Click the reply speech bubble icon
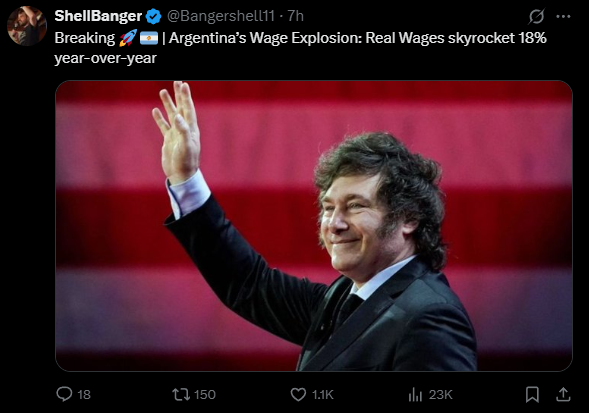The height and width of the screenshot is (413, 589). (64, 394)
